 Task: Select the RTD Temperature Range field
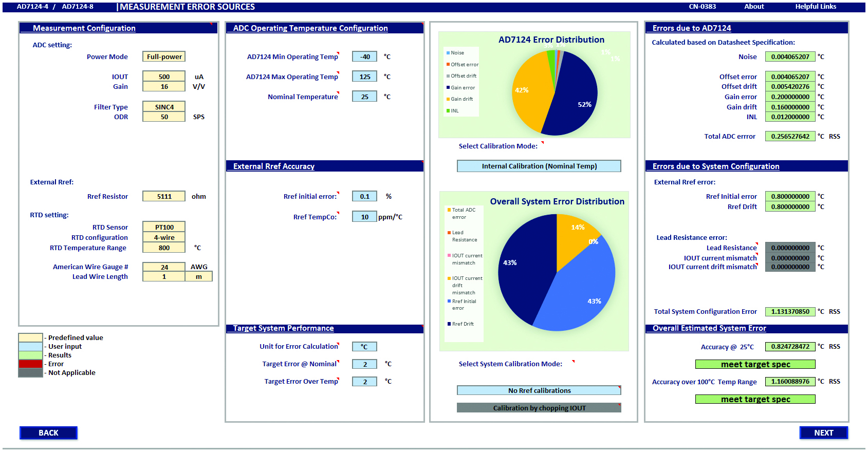point(164,248)
